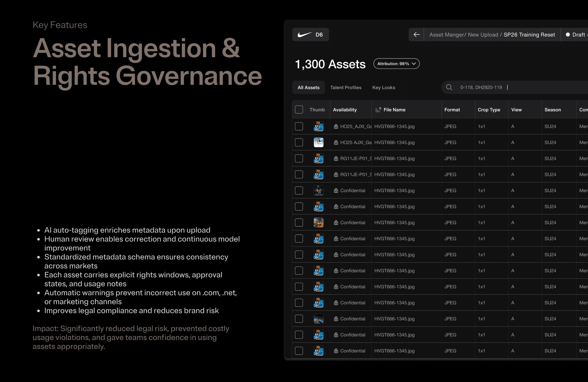Sort by the Season column header
The image size is (588, 382).
coord(552,110)
